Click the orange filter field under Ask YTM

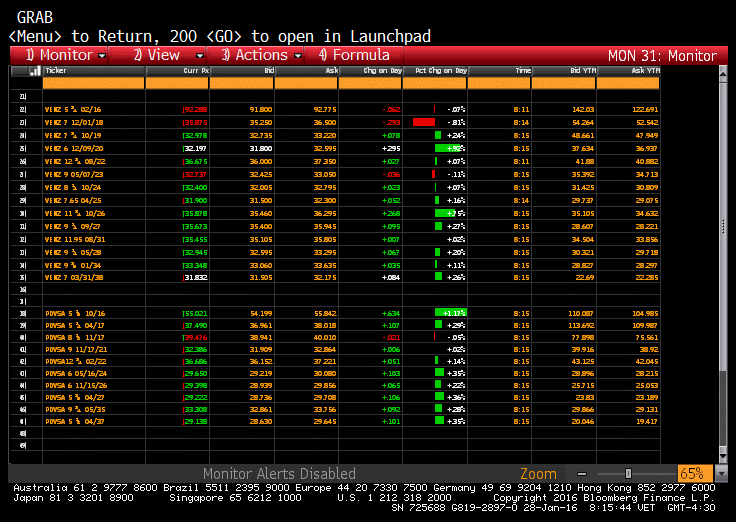point(628,83)
